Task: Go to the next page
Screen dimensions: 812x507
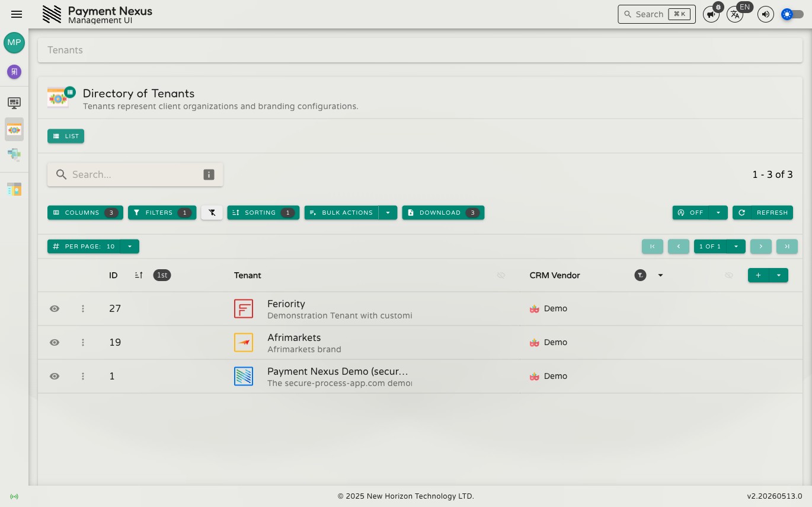Action: tap(761, 246)
